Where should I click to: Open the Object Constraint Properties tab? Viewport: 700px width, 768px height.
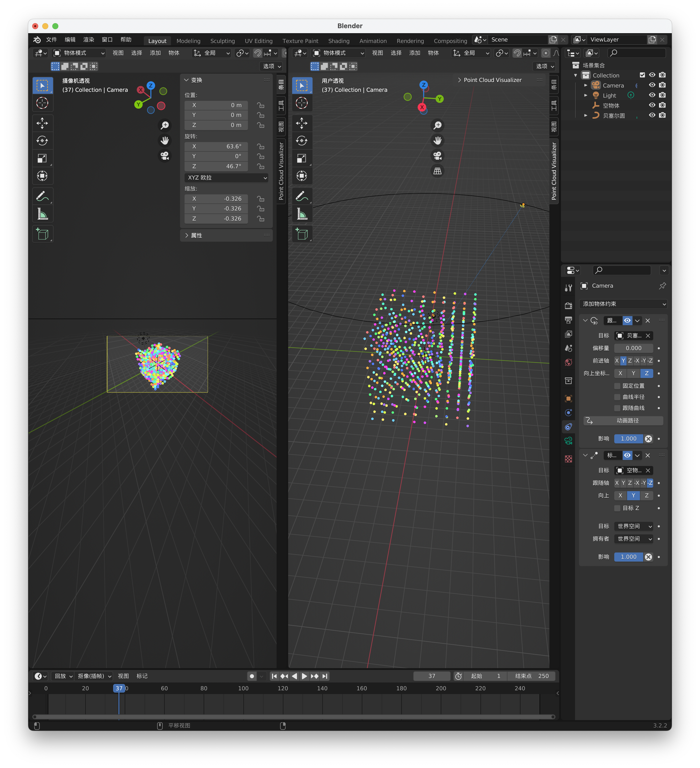[x=568, y=427]
